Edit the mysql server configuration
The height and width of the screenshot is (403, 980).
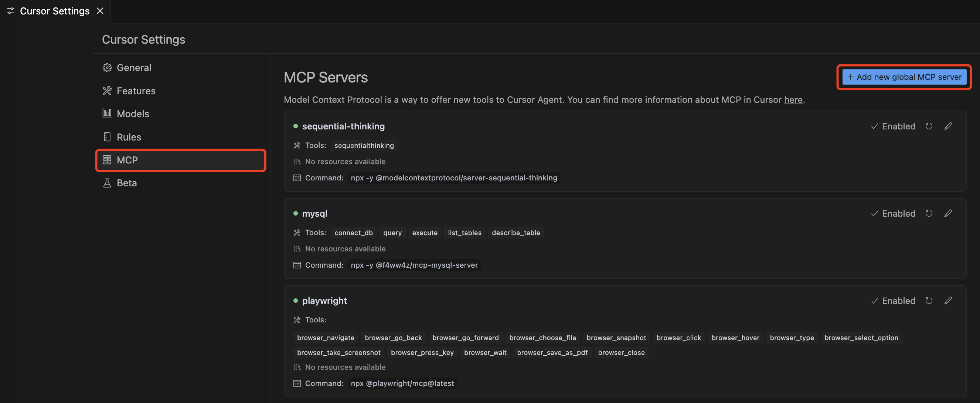coord(948,213)
